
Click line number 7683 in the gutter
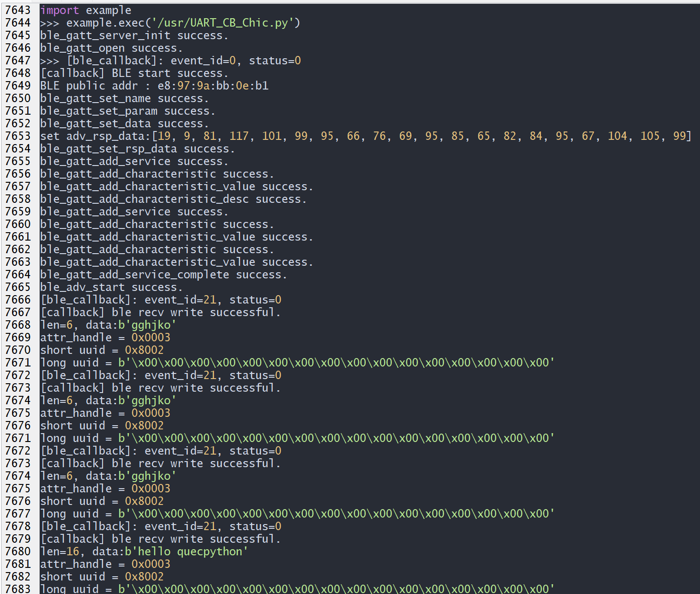pos(18,589)
